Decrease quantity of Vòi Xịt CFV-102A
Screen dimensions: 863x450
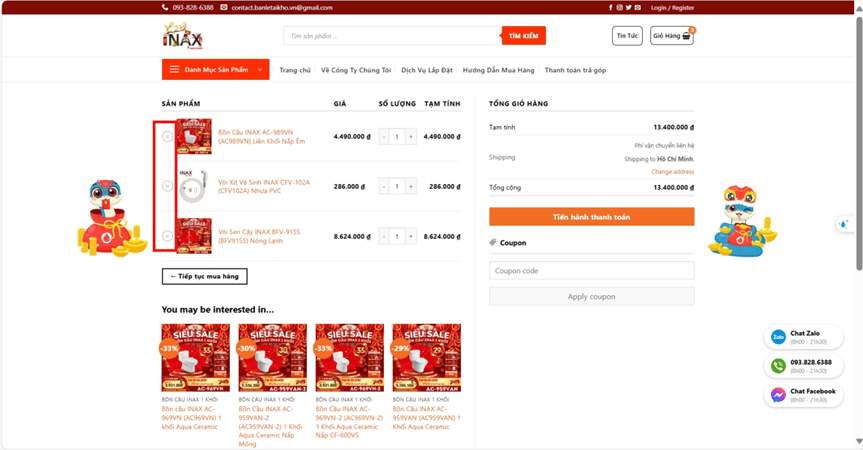point(383,186)
